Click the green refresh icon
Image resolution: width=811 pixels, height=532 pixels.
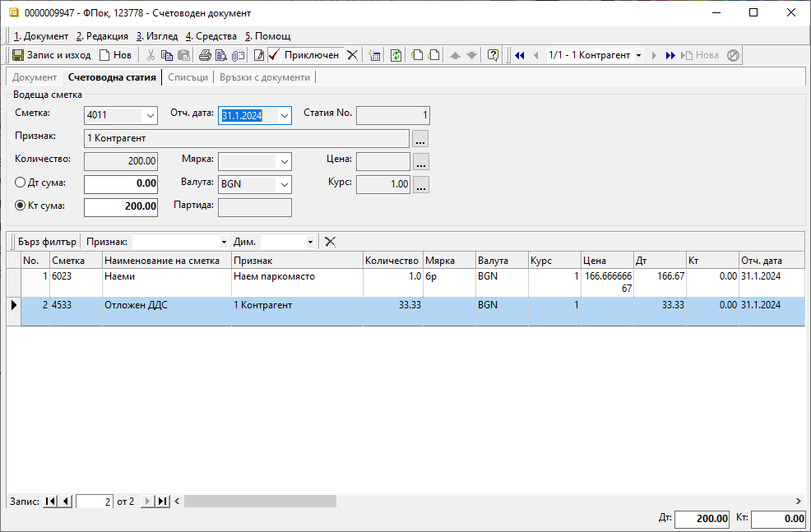(396, 55)
